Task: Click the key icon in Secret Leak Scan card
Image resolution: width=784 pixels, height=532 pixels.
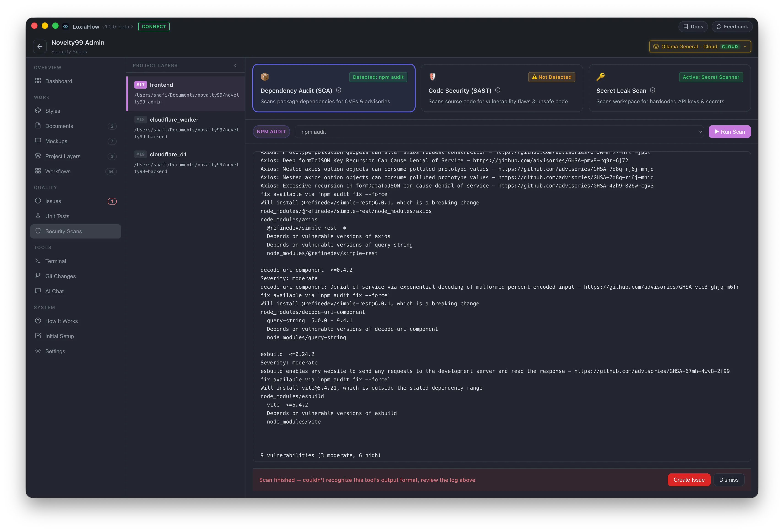Action: [x=601, y=77]
